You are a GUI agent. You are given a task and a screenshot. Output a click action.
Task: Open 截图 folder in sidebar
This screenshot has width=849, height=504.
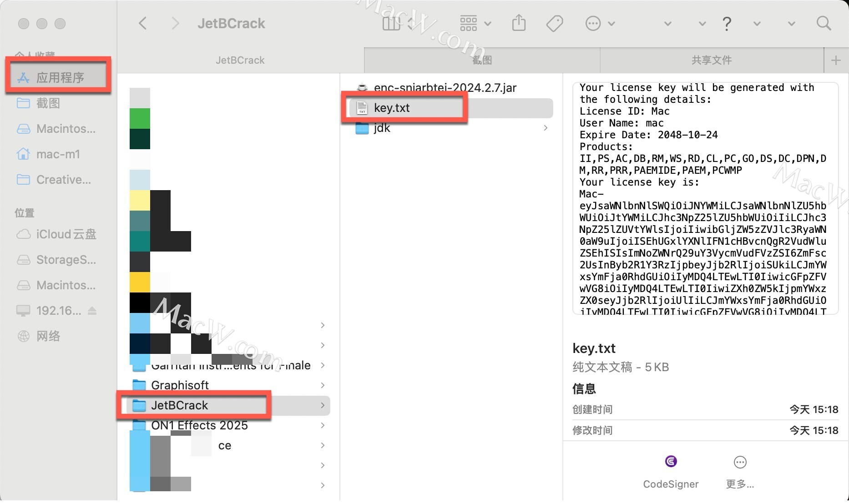click(58, 103)
